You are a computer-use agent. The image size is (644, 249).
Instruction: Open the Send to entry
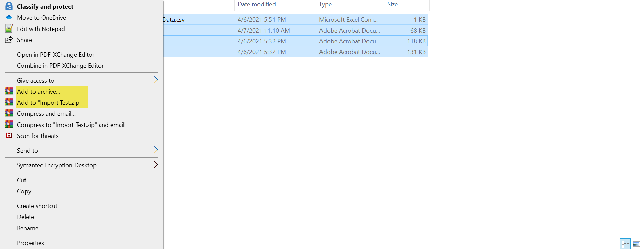click(28, 150)
